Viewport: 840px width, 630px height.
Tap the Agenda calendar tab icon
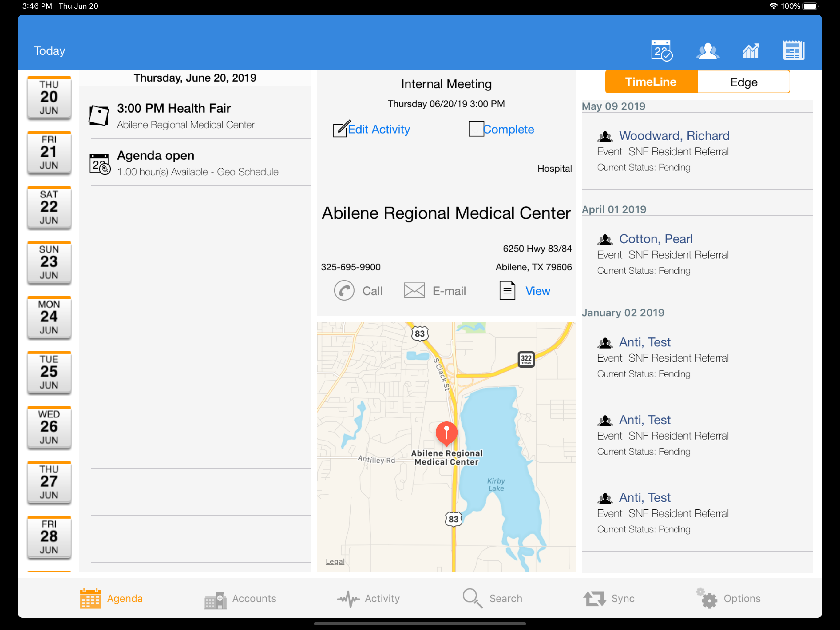[90, 598]
